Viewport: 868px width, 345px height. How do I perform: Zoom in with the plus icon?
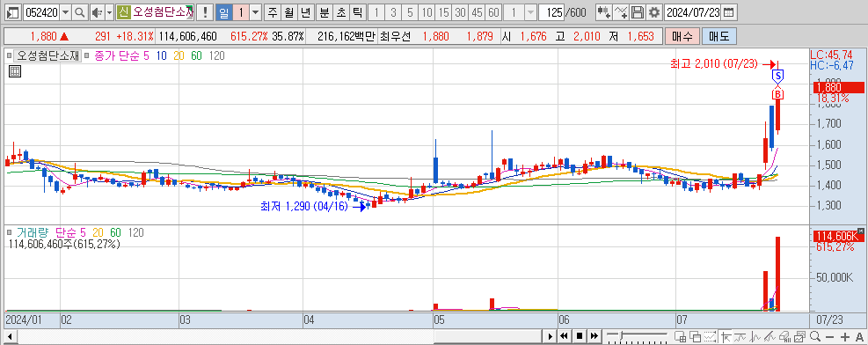845,337
